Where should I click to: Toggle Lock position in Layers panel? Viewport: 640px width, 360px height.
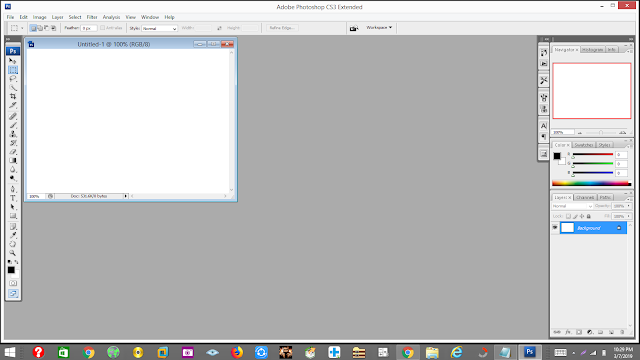click(x=582, y=216)
